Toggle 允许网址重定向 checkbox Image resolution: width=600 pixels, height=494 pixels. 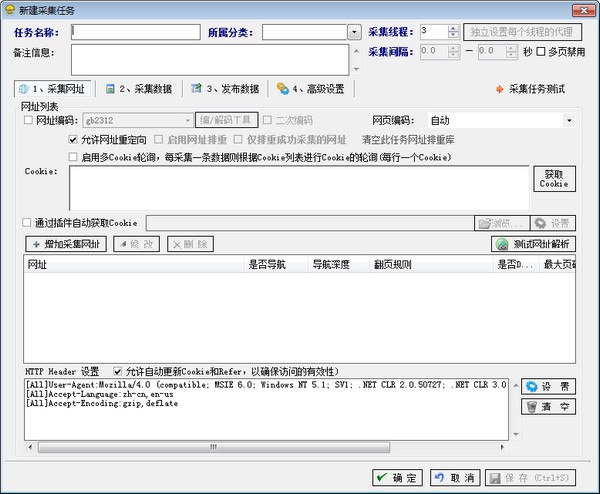pos(73,139)
